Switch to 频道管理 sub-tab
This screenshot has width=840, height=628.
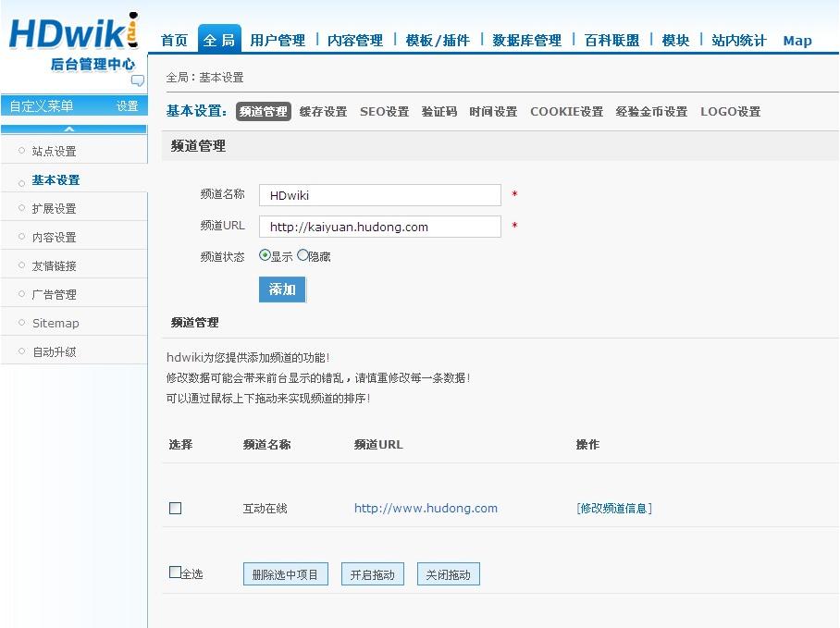pos(264,111)
